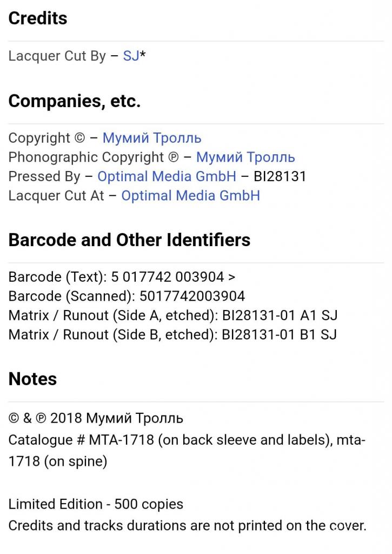Select the Barcode (Text) line
Viewport: 392px width, 554px height.
(122, 276)
